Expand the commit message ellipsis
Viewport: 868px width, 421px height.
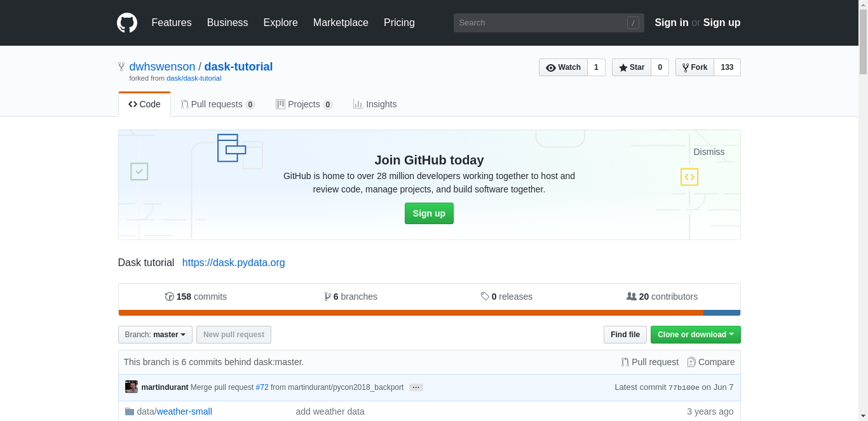pyautogui.click(x=416, y=387)
